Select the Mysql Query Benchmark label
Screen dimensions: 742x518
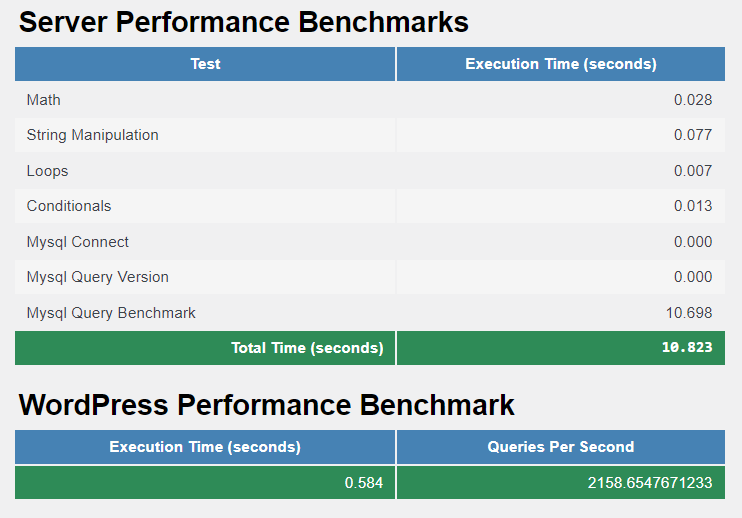tap(111, 313)
